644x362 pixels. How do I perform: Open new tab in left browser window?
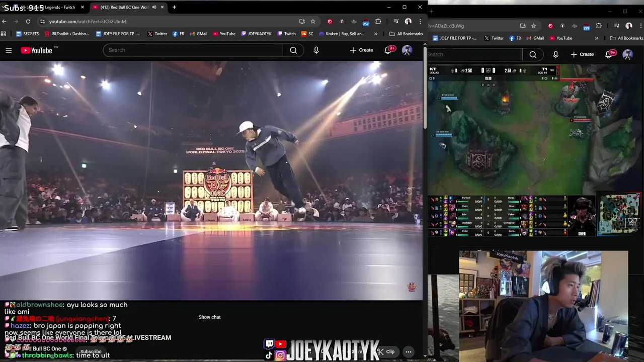[x=174, y=7]
